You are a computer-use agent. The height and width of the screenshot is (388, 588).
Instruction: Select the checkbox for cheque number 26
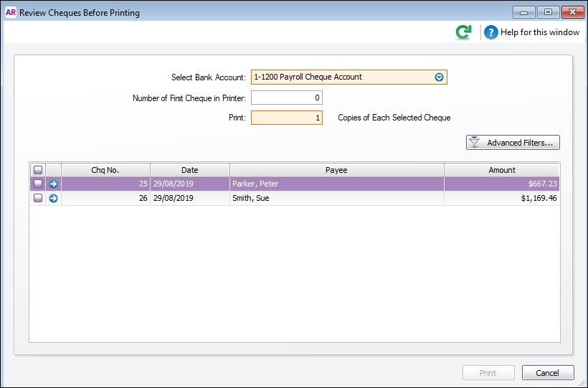coord(38,198)
